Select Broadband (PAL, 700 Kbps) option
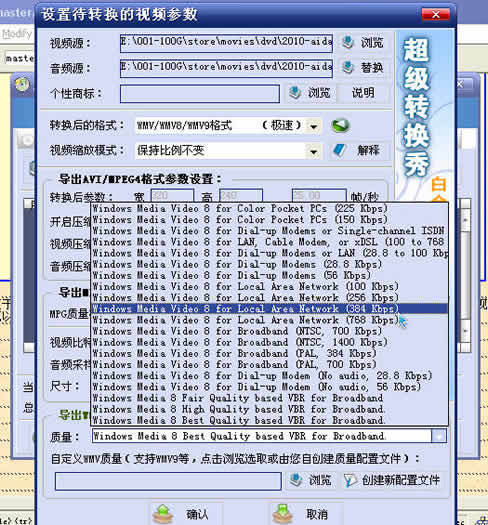The height and width of the screenshot is (525, 488). (x=270, y=364)
